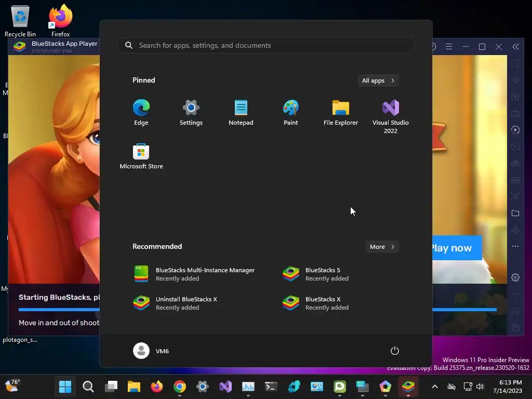Collapse the BlueStacks side toolbar
532x399 pixels.
[515, 46]
